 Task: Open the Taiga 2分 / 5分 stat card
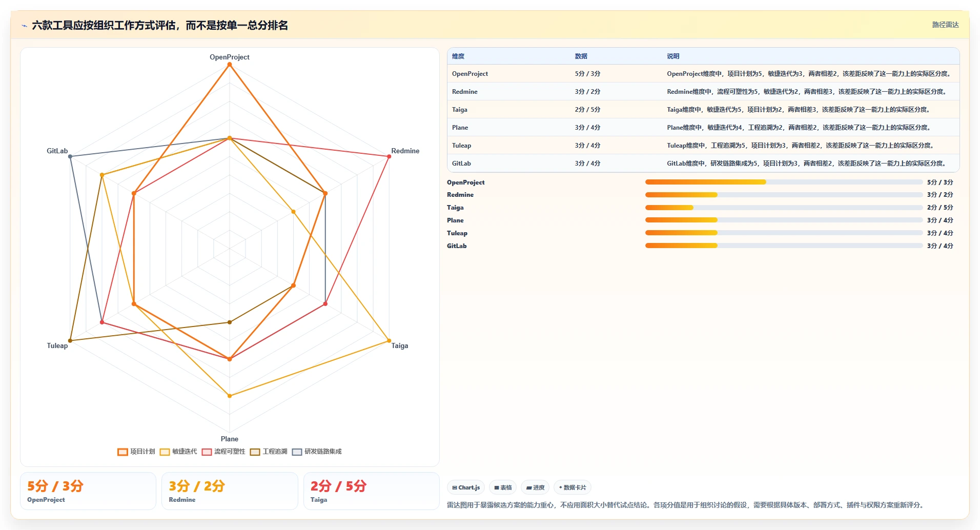(371, 491)
